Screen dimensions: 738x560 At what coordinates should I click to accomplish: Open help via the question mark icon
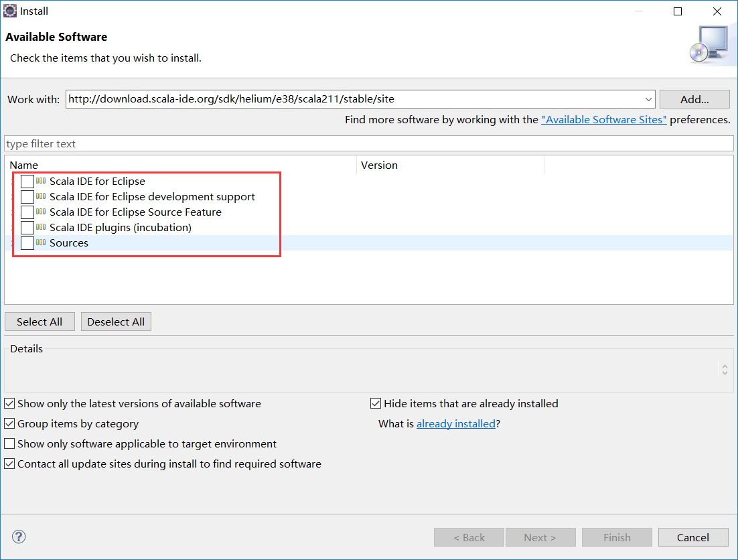19,537
